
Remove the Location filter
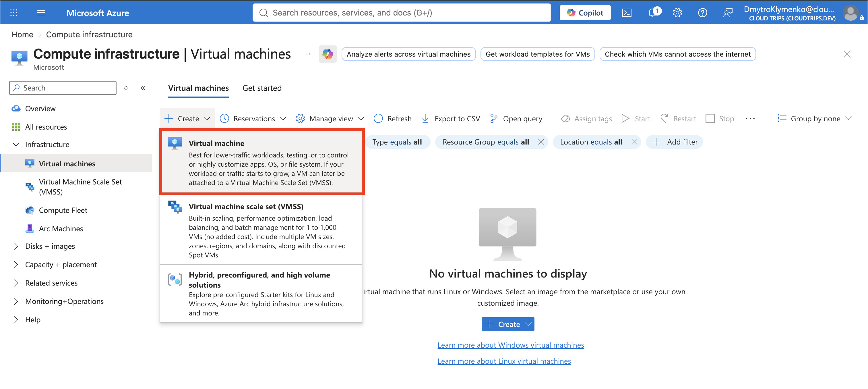pos(634,142)
